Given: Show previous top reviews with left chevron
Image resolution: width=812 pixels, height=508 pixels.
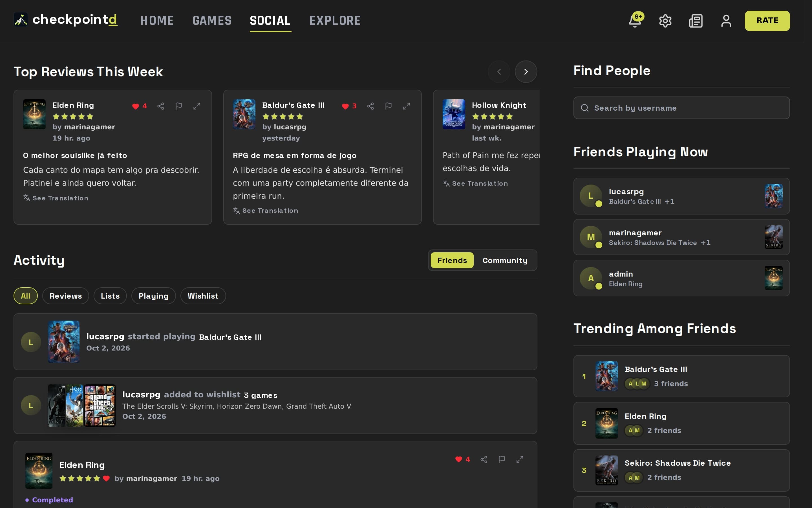Looking at the screenshot, I should click(499, 72).
